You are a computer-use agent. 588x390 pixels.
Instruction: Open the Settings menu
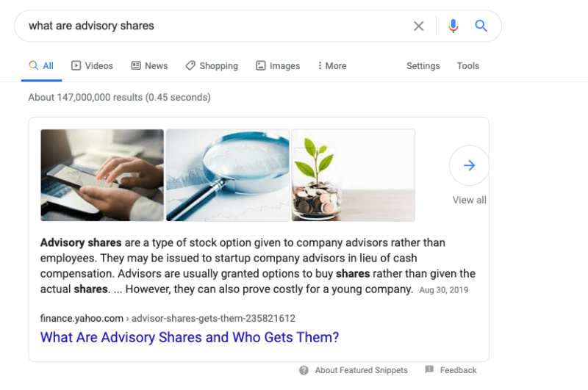423,66
